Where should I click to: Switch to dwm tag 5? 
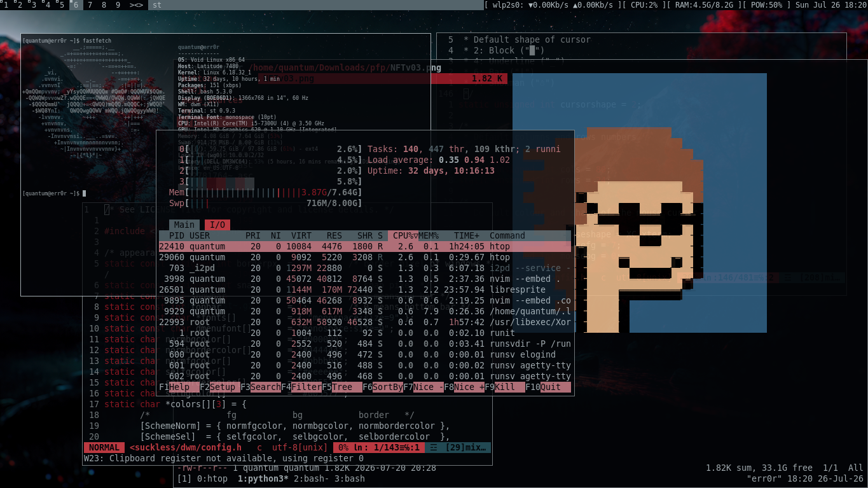coord(62,5)
